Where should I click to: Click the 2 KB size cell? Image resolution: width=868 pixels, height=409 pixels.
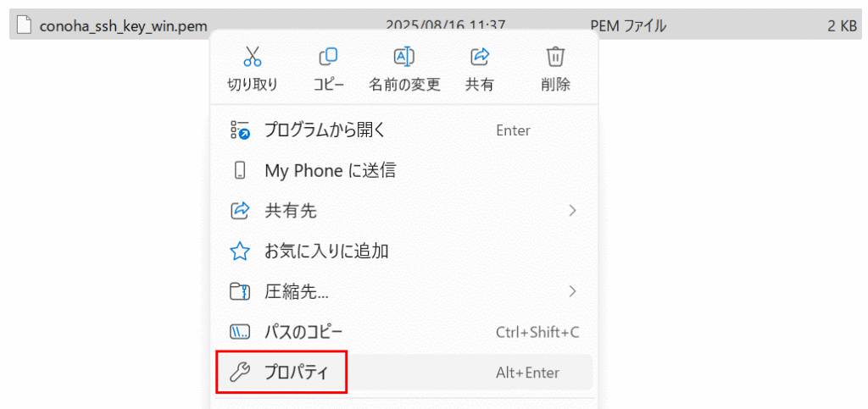pos(842,25)
